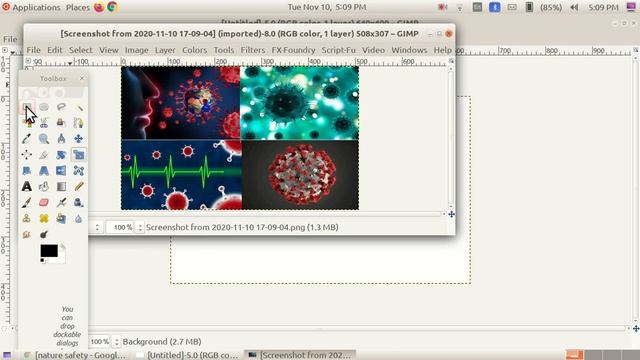Select the Foreground Select tool
640x360 pixels.
tap(61, 122)
